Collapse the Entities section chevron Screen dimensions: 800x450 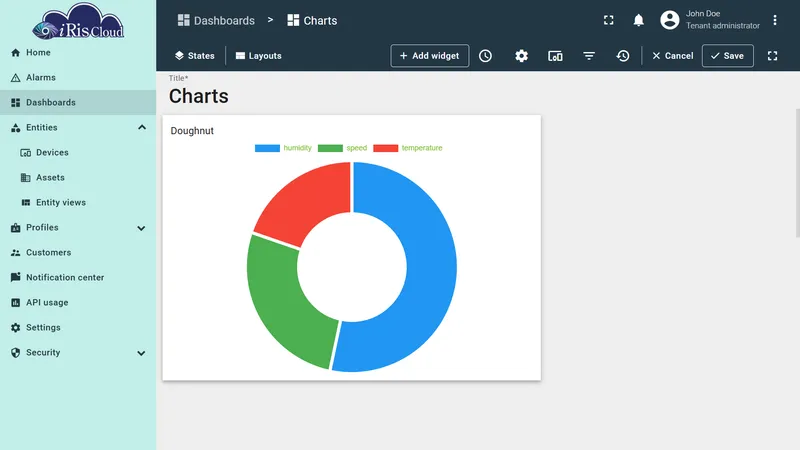(x=142, y=127)
